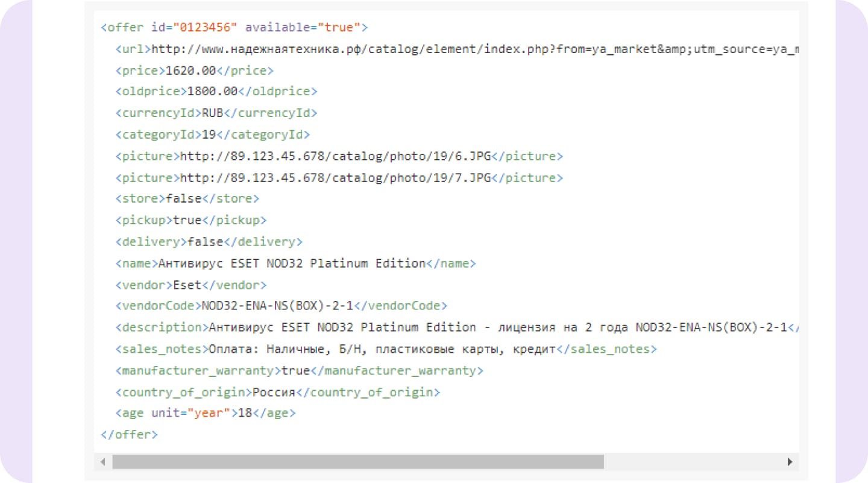868x483 pixels.
Task: Click the country_of_origin line with Россия
Action: 278,392
